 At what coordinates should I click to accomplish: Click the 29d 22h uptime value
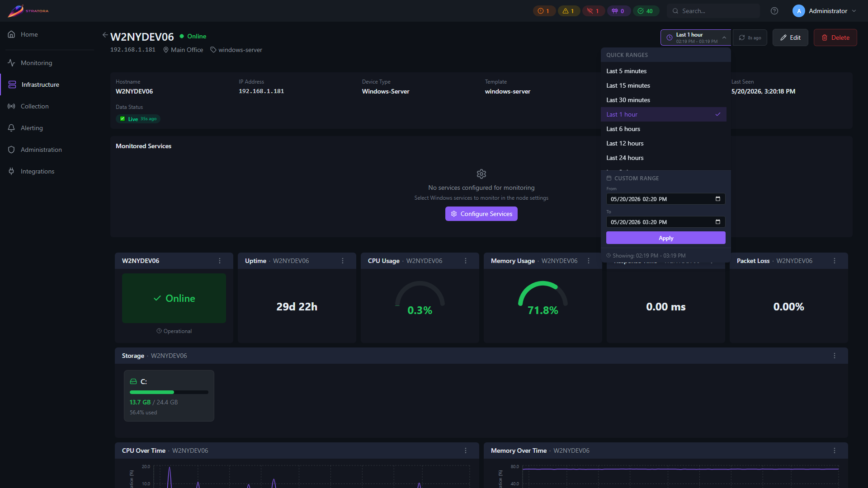[x=297, y=307]
